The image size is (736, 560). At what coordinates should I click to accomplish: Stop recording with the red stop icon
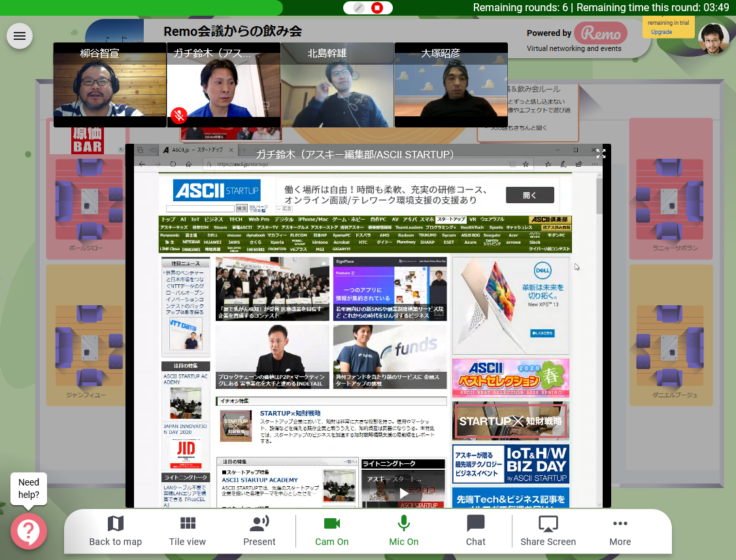pos(377,7)
